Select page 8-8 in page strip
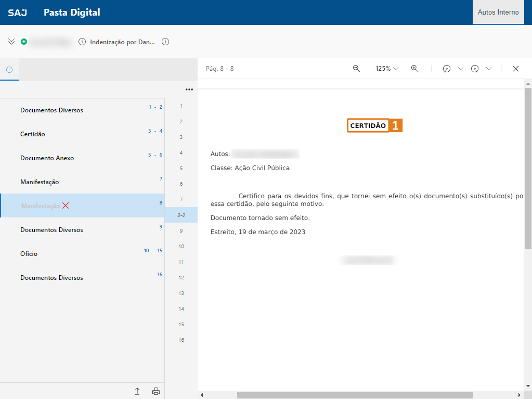Image resolution: width=532 pixels, height=399 pixels. click(x=181, y=215)
